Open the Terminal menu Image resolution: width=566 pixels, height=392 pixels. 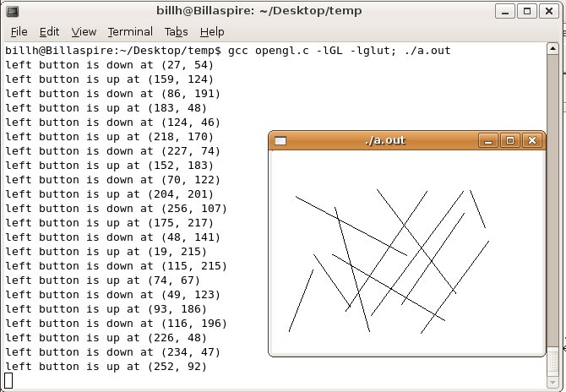click(x=129, y=32)
